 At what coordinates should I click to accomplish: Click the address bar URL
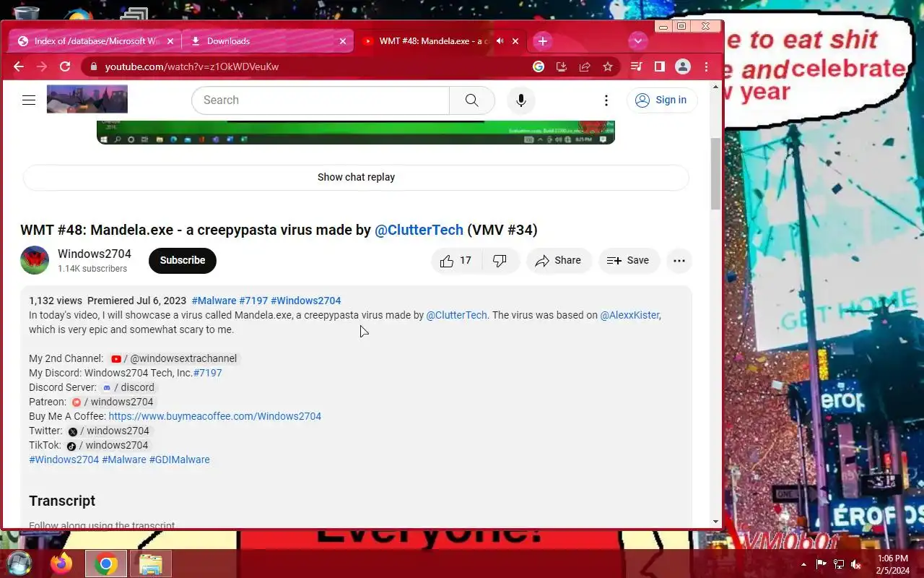[192, 66]
